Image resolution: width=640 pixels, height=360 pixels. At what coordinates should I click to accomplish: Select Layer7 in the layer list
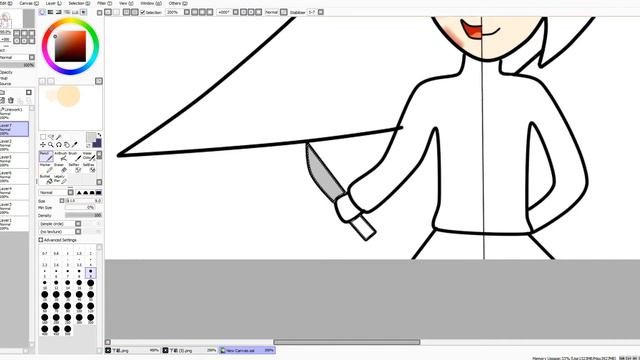[x=14, y=129]
